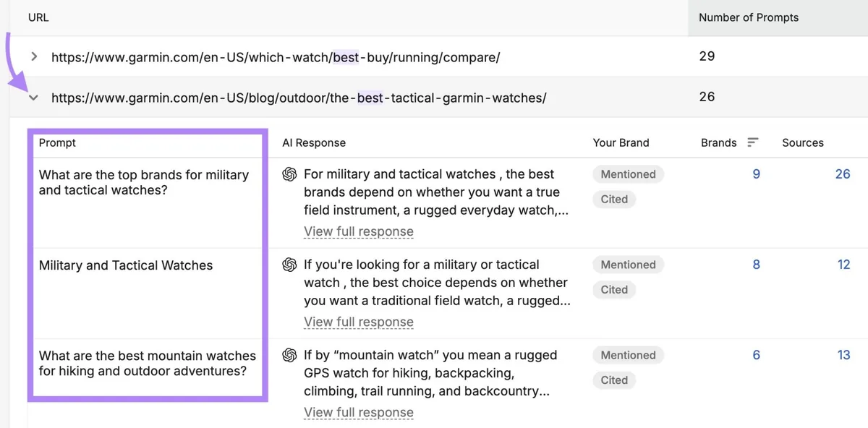Click the Prompt column header
Image resolution: width=868 pixels, height=428 pixels.
(57, 142)
